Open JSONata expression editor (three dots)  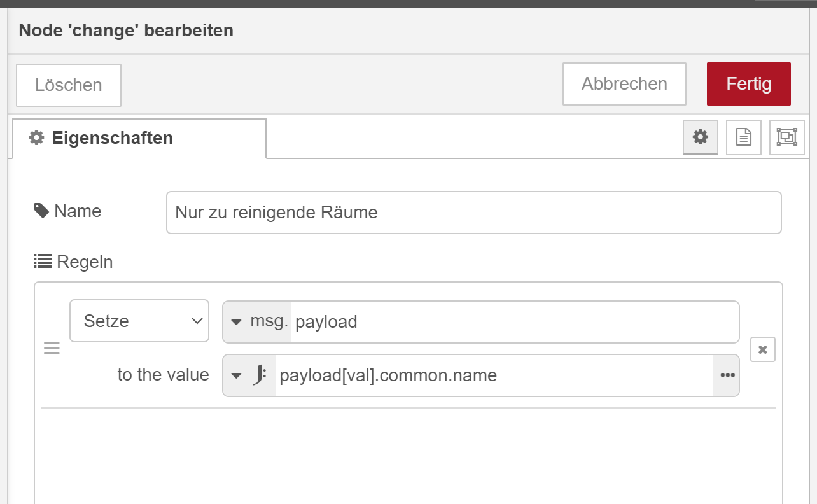(x=727, y=375)
